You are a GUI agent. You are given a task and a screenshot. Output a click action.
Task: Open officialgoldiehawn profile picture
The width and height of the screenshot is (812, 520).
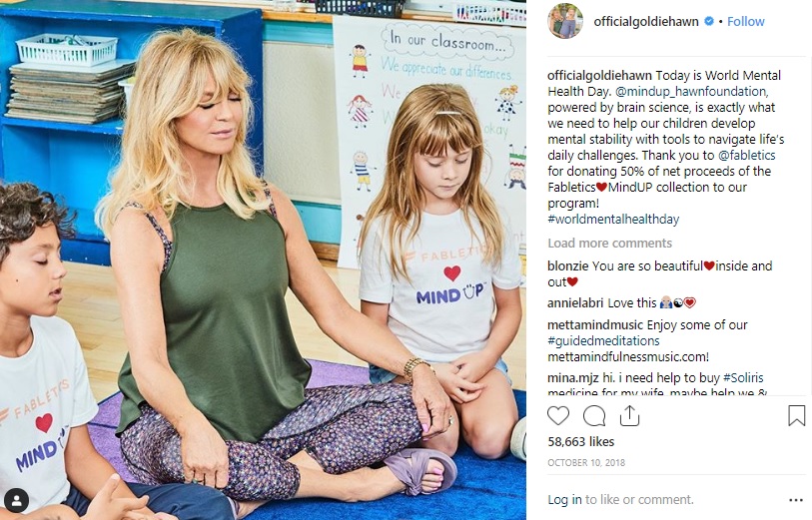tap(565, 21)
